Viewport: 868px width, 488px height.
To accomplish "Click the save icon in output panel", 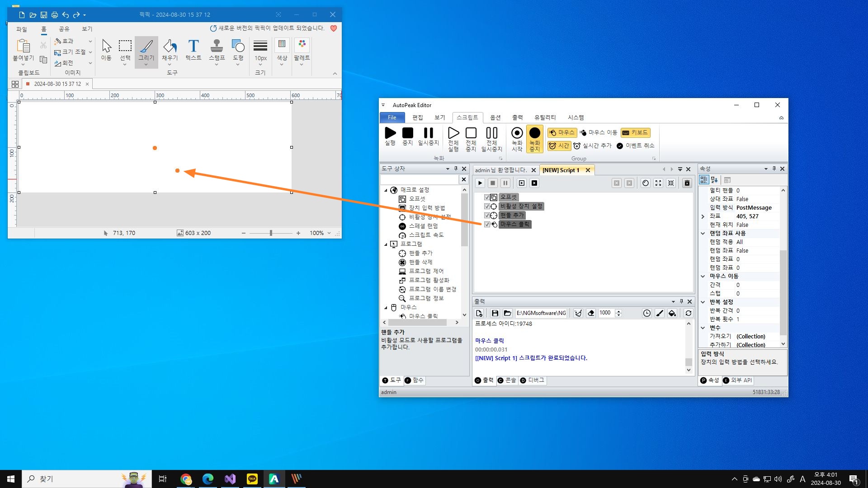I will coord(495,313).
